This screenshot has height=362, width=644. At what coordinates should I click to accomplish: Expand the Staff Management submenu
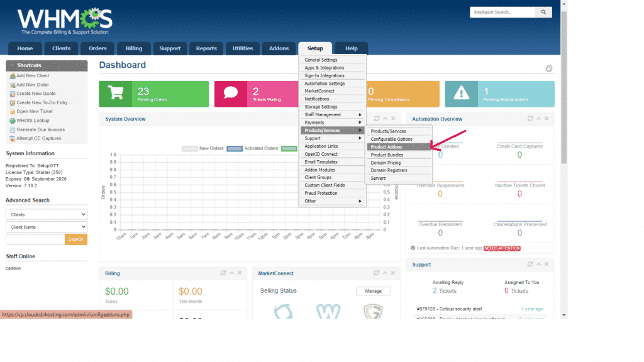(x=333, y=115)
